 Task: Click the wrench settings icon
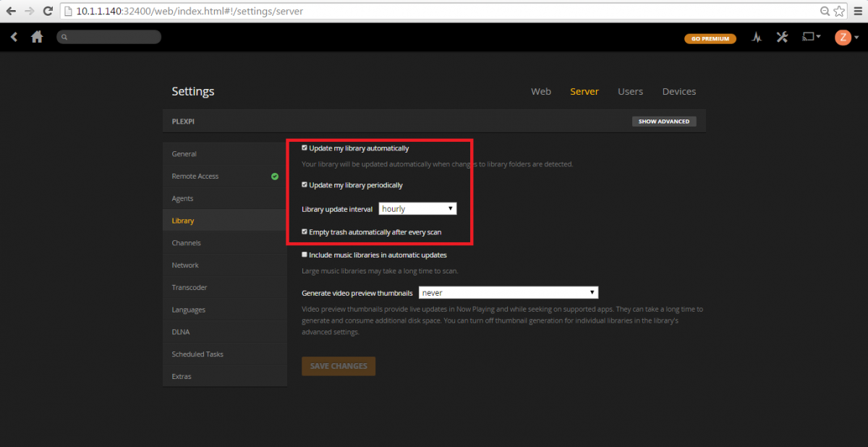pos(782,38)
